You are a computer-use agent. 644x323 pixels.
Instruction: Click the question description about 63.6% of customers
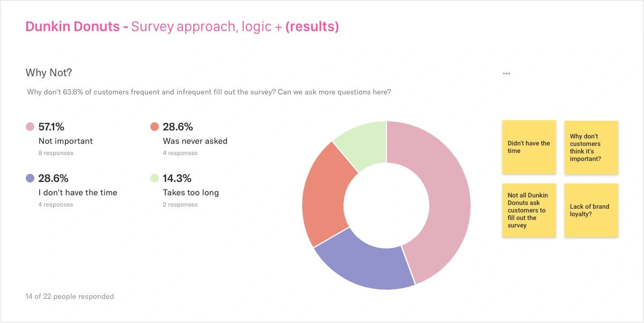click(209, 92)
